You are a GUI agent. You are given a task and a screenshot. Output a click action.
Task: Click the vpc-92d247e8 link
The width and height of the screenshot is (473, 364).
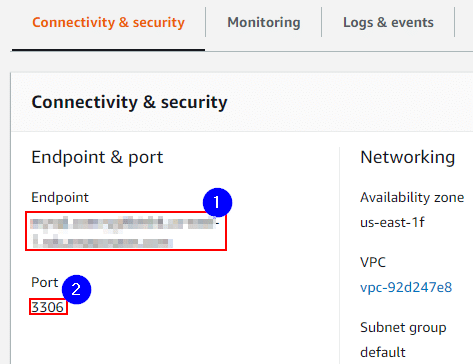(x=406, y=287)
